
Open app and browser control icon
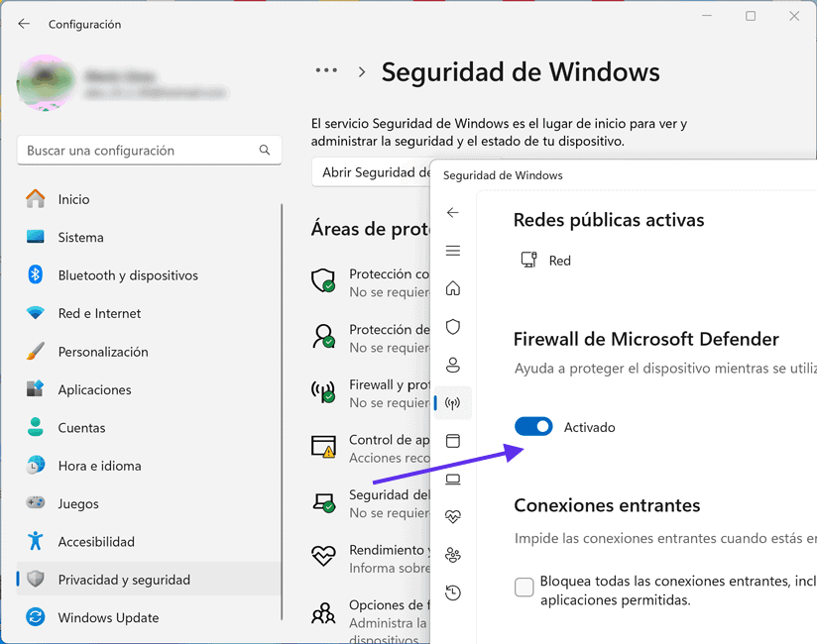453,441
